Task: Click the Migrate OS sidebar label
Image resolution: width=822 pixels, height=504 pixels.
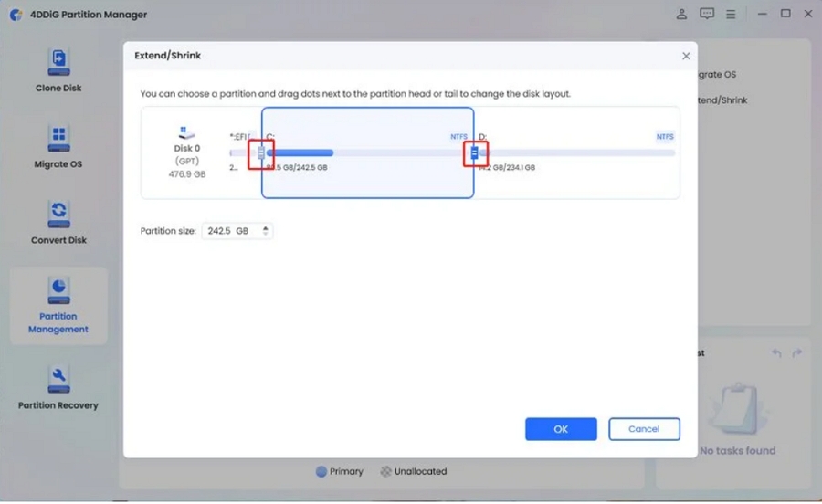Action: point(58,164)
